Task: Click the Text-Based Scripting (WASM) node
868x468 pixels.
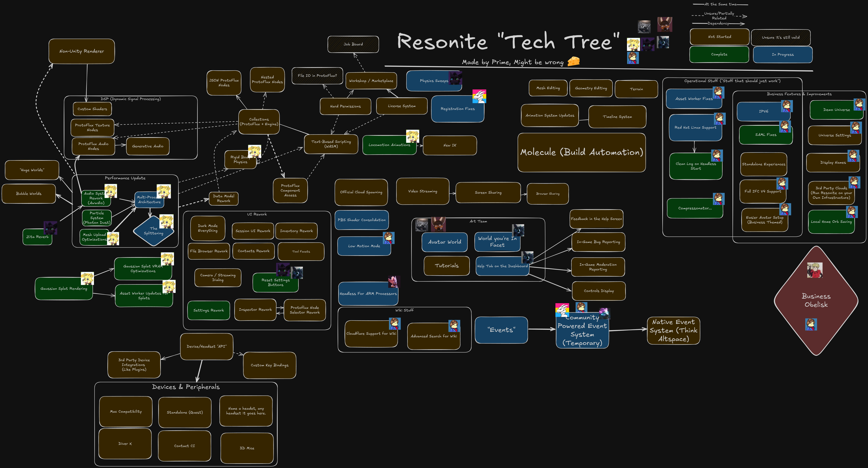Action: 331,144
